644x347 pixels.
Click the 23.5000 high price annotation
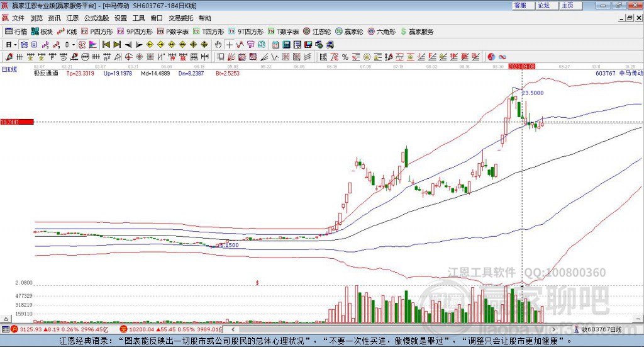pos(532,93)
